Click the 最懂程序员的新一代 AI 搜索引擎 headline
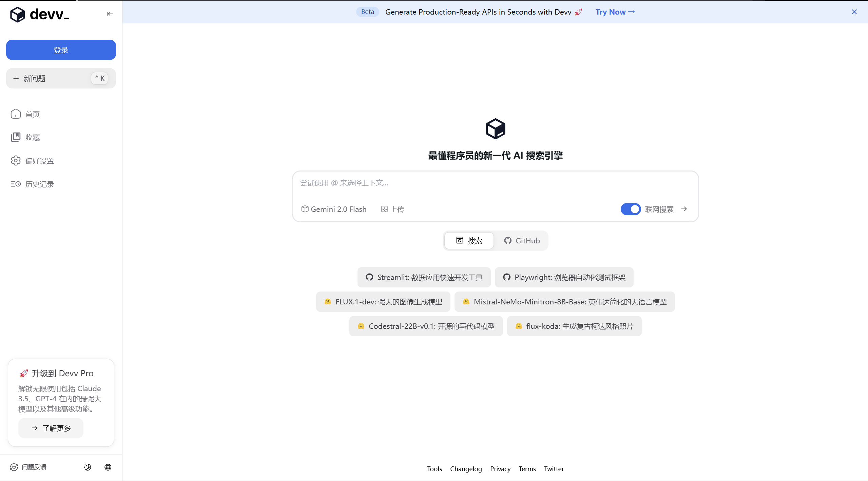 point(495,156)
